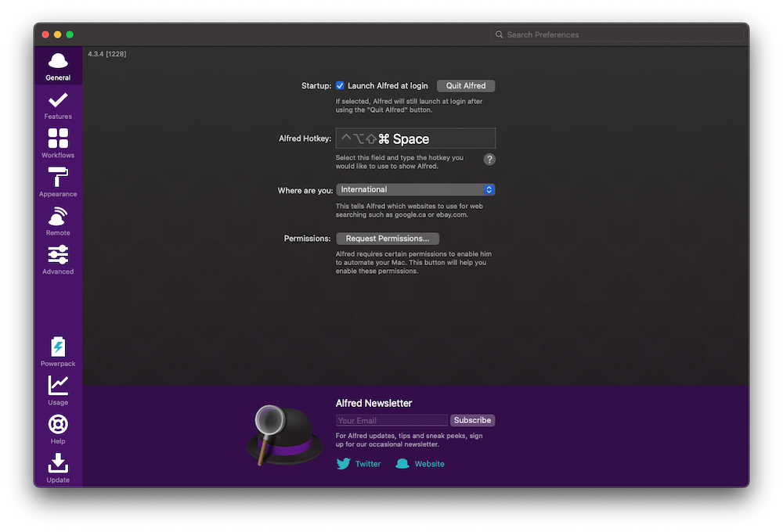Select the Alfred Hotkey field
This screenshot has width=783, height=532.
coord(415,138)
